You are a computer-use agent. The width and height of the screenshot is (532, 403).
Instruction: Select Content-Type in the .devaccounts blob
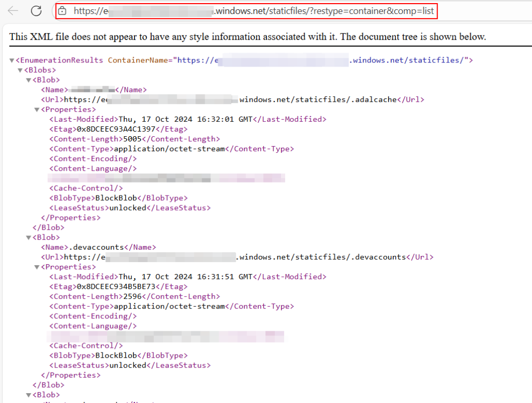pyautogui.click(x=169, y=306)
